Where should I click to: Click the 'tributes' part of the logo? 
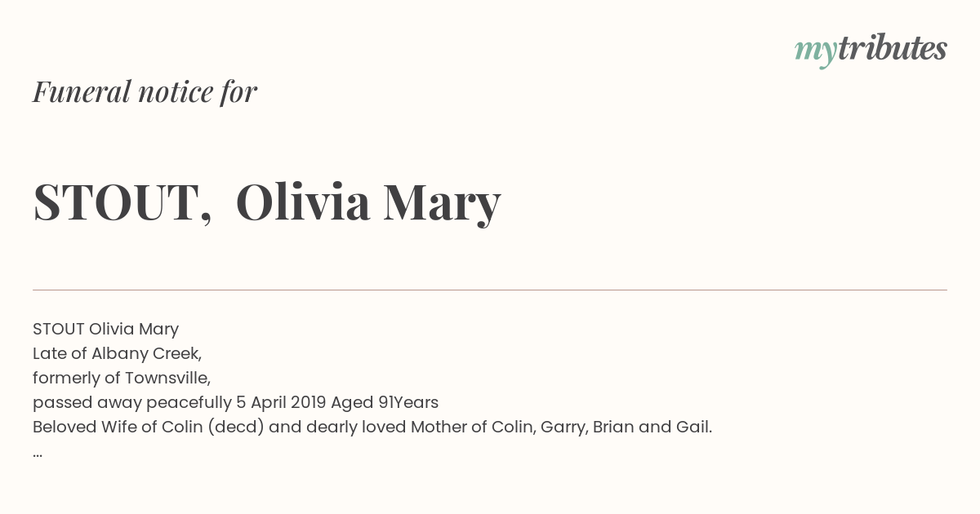tap(892, 48)
